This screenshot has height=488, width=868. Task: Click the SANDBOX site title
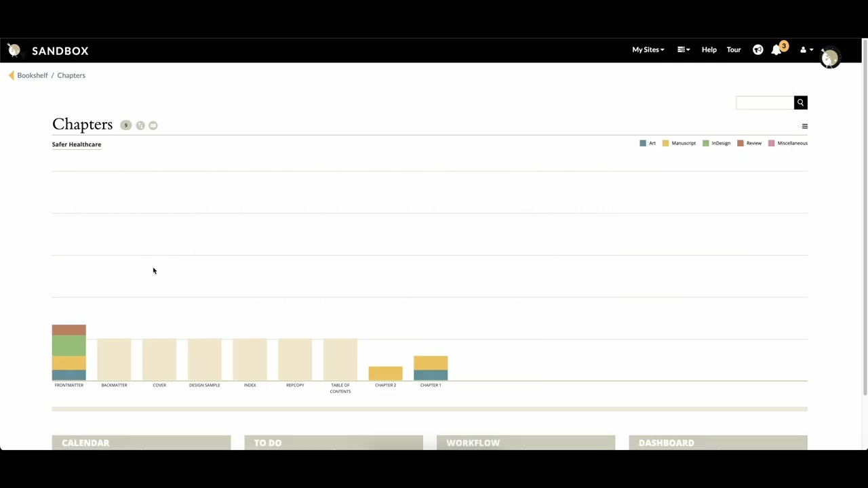point(60,51)
